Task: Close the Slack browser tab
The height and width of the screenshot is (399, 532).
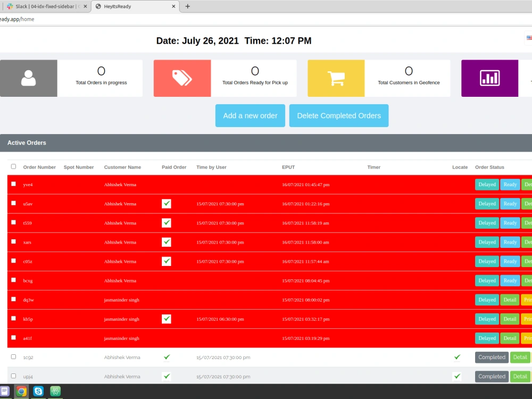Action: 85,6
